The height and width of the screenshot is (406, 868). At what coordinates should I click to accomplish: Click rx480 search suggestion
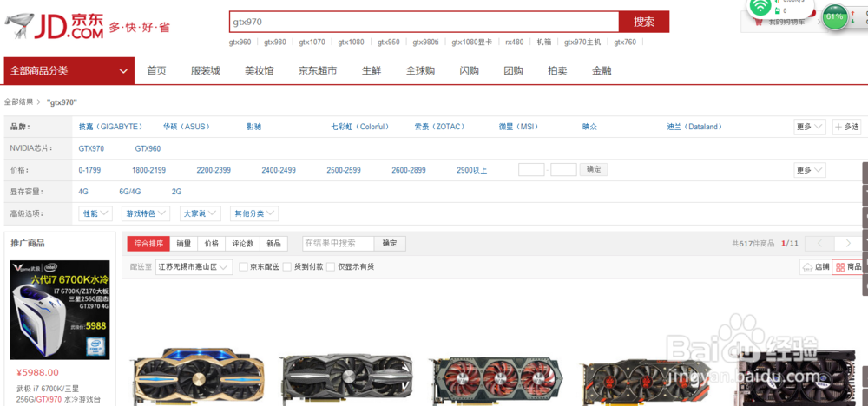click(x=514, y=42)
